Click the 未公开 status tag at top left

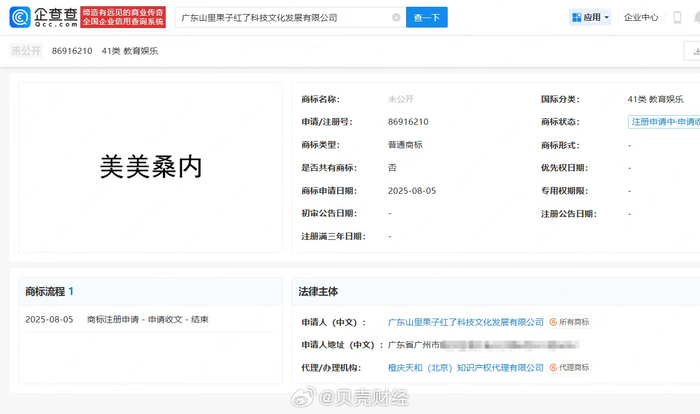pos(27,50)
